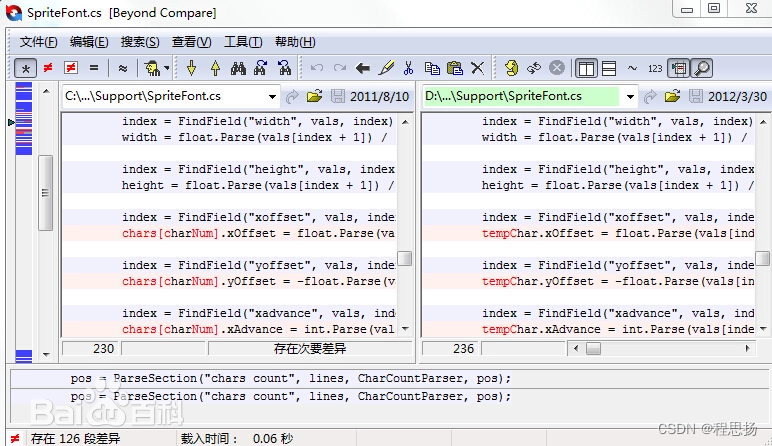This screenshot has height=446, width=772.
Task: Switch to side-by-side layout
Action: click(x=586, y=68)
